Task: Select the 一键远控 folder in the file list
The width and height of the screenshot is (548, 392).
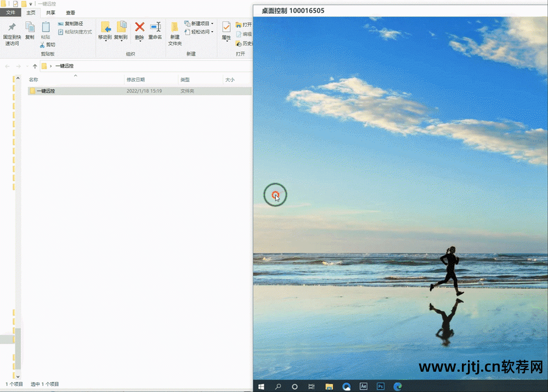Action: point(46,91)
